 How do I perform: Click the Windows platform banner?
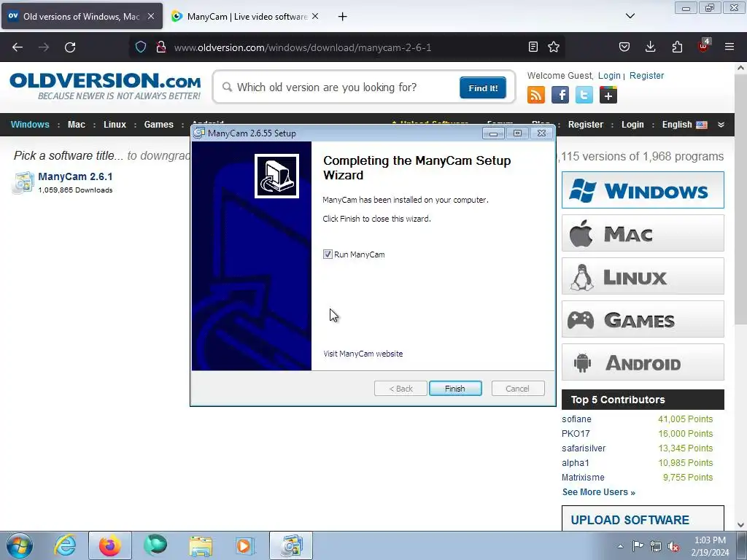[643, 190]
